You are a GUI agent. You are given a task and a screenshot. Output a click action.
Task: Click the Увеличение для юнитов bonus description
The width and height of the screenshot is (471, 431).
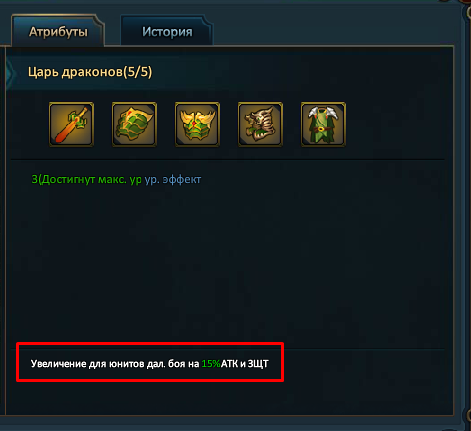[88, 364]
